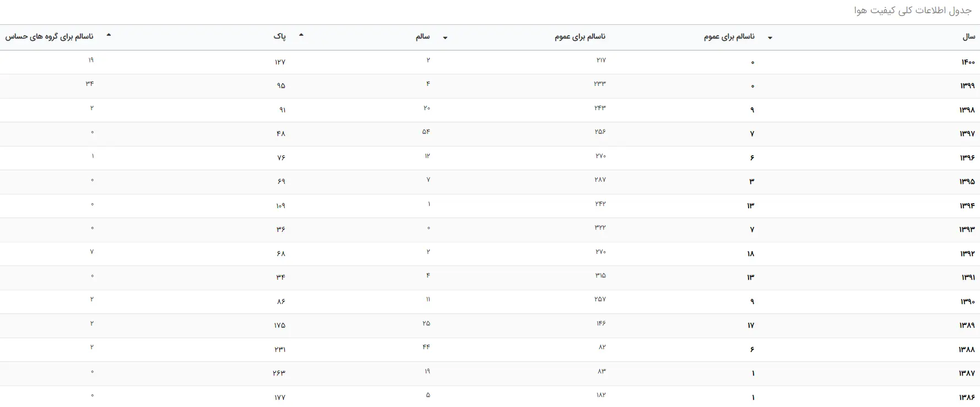This screenshot has height=407, width=980.
Task: Click the sort arrow beside the سالم header
Action: [445, 37]
